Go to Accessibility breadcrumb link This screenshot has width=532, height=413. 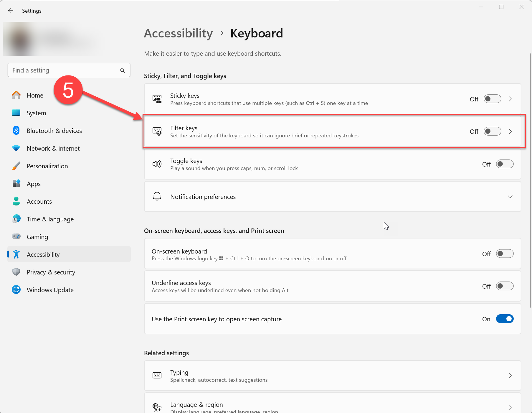coord(178,33)
